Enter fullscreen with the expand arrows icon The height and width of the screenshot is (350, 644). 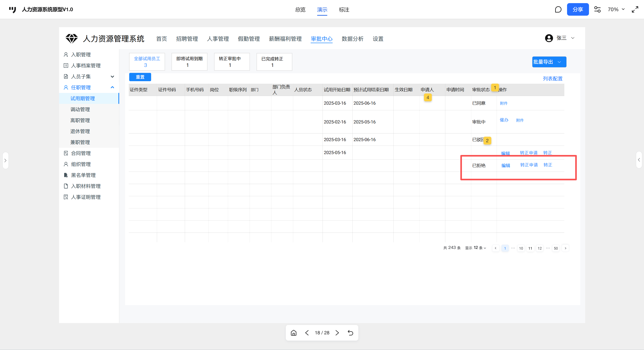635,9
